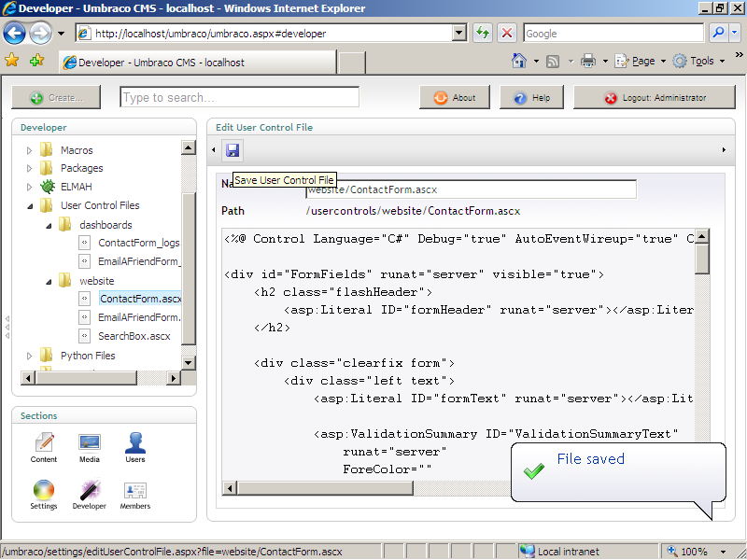Open the search provider dropdown
The height and width of the screenshot is (560, 747).
click(734, 34)
